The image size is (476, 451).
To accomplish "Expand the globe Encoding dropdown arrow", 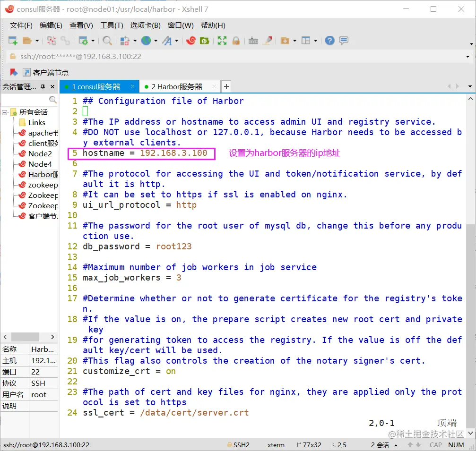I will point(156,41).
